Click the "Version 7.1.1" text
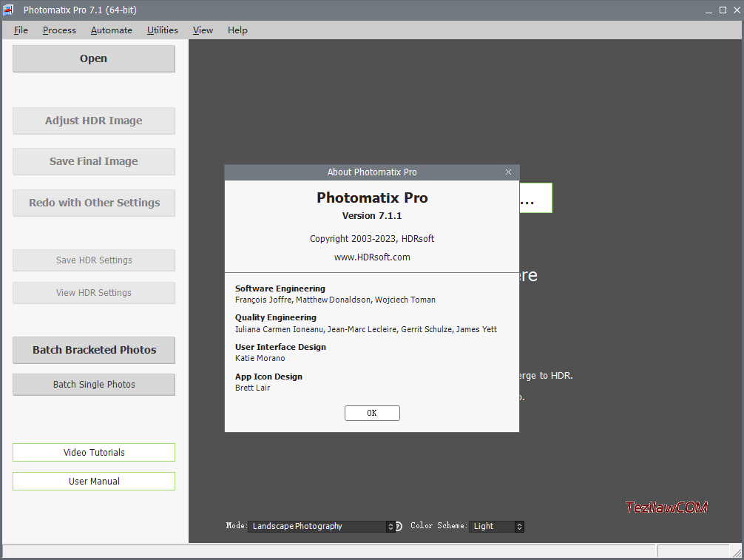The image size is (744, 560). point(372,216)
